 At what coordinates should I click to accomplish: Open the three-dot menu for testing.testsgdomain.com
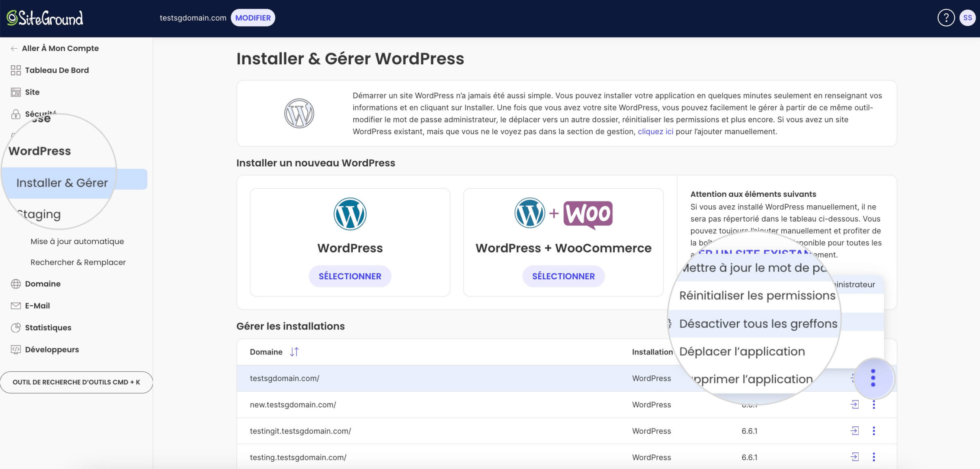pyautogui.click(x=874, y=457)
